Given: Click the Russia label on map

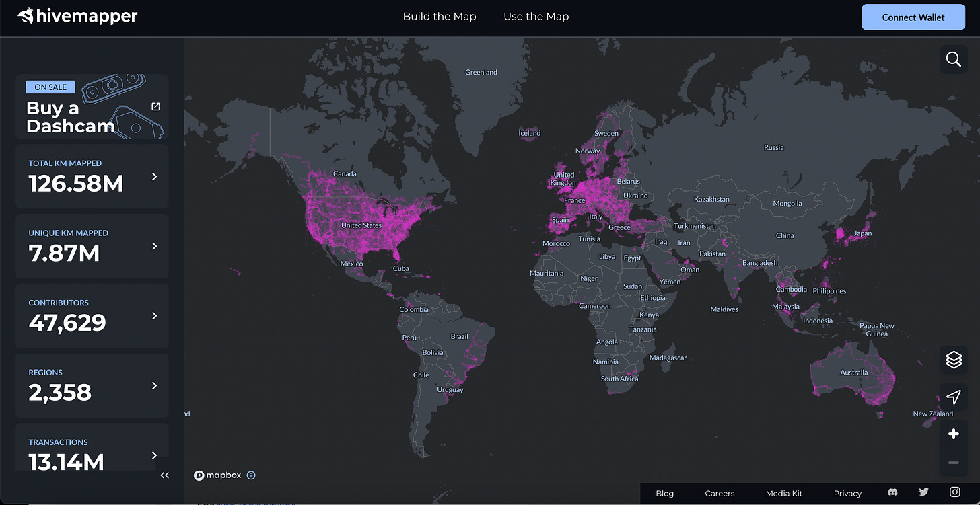Looking at the screenshot, I should coord(774,147).
